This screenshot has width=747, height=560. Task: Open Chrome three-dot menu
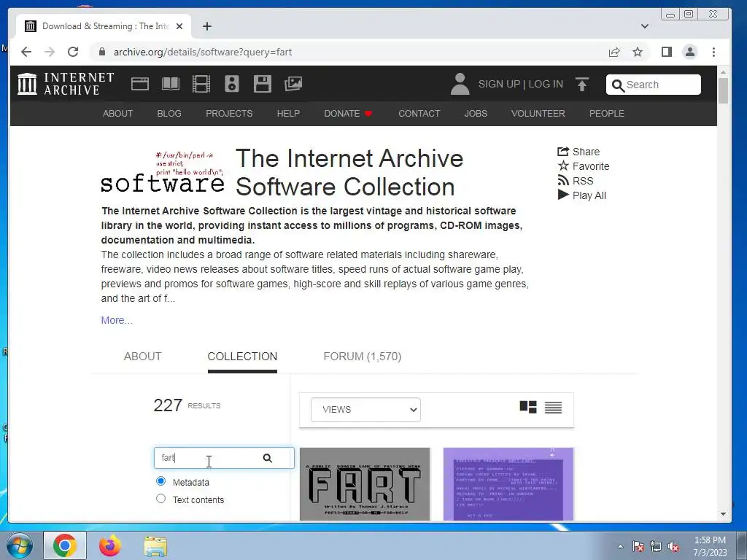point(713,52)
